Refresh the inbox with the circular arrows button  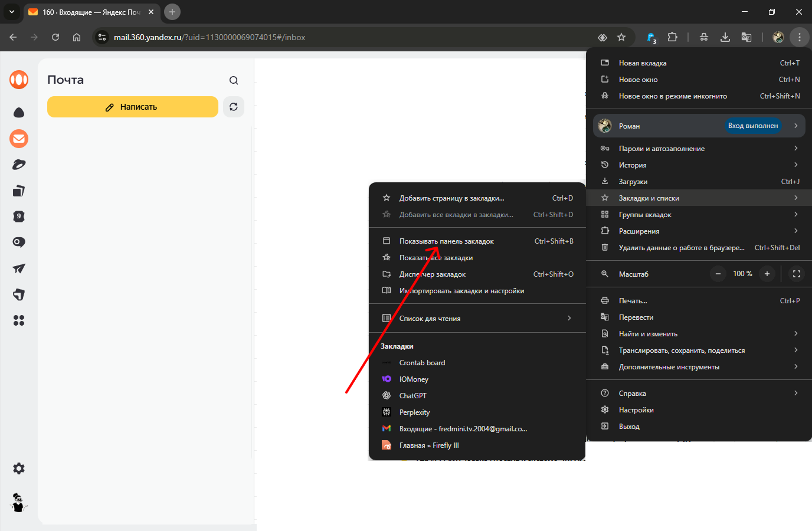pos(234,107)
